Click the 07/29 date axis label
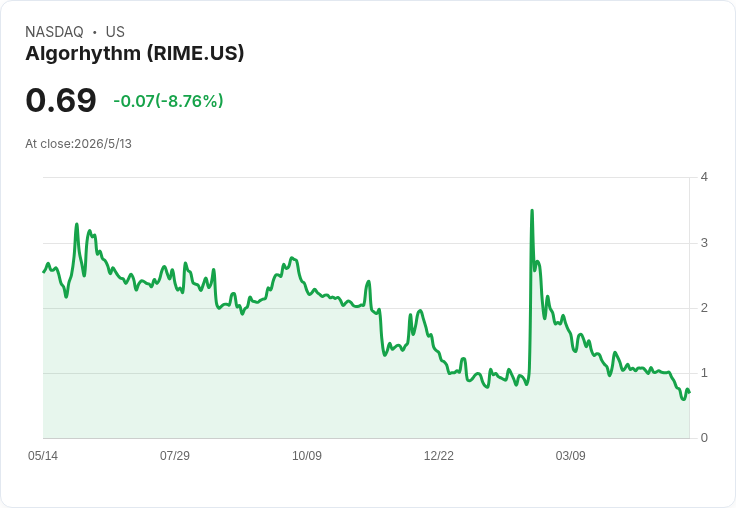Image resolution: width=736 pixels, height=508 pixels. [x=175, y=455]
